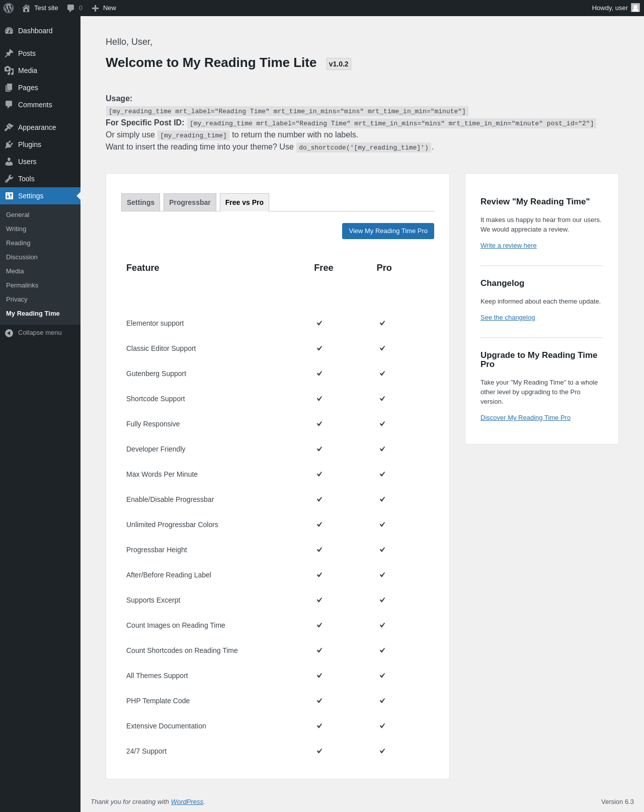Click the plus New icon
This screenshot has height=812, width=644.
click(x=95, y=8)
